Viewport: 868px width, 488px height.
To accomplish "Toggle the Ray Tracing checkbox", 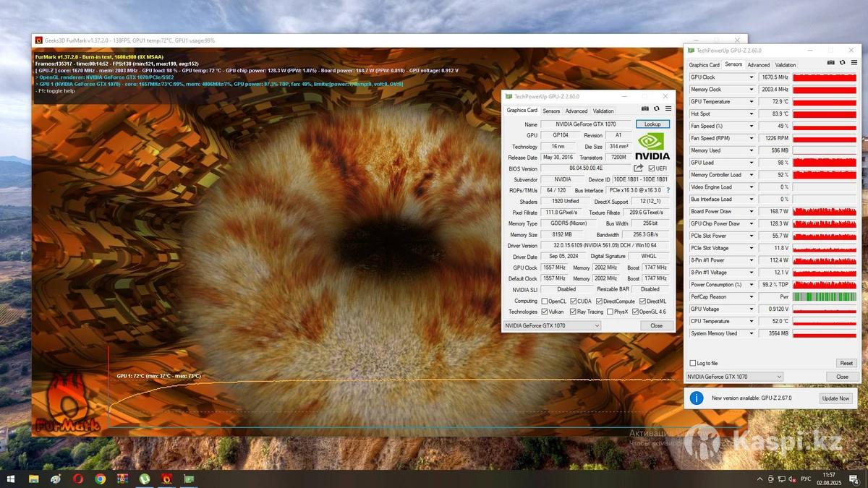I will 573,312.
